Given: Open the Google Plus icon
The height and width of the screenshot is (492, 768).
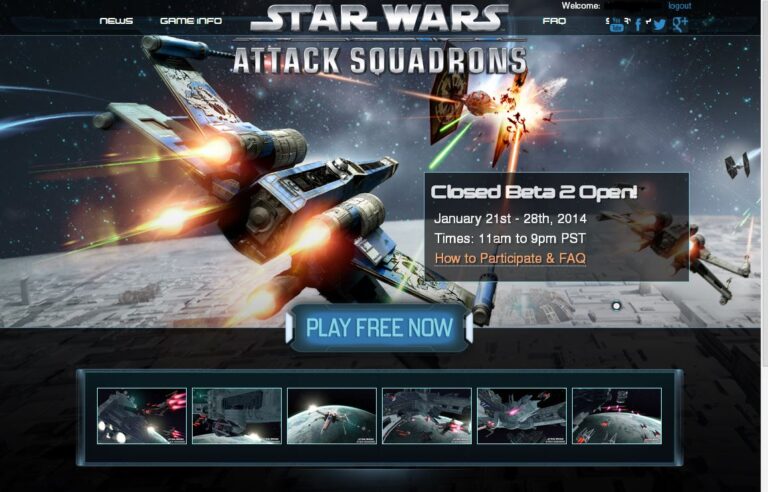Looking at the screenshot, I should tap(680, 24).
